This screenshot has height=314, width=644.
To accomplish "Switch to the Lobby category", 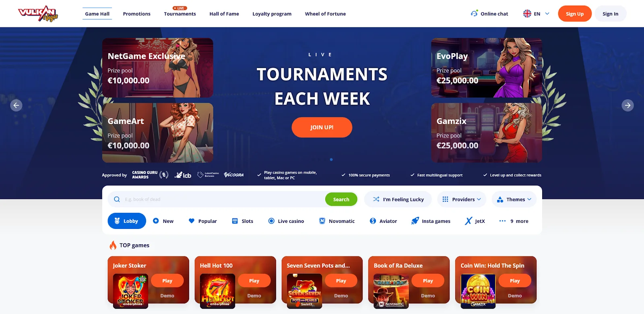I will point(127,221).
